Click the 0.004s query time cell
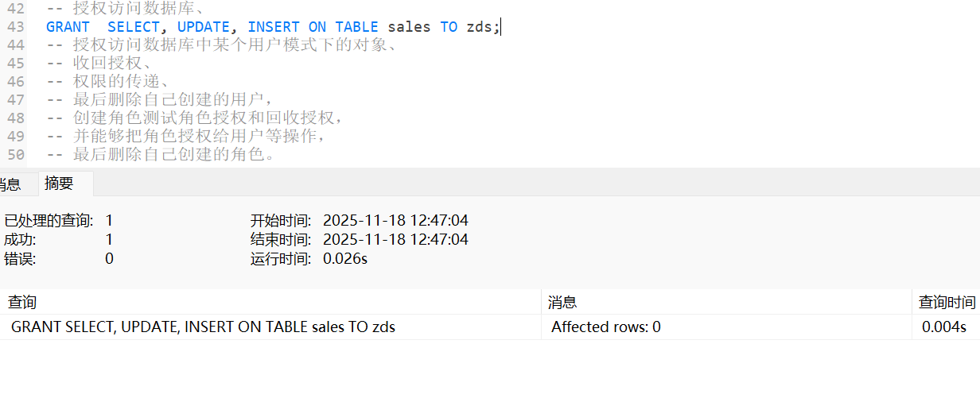 pos(943,327)
